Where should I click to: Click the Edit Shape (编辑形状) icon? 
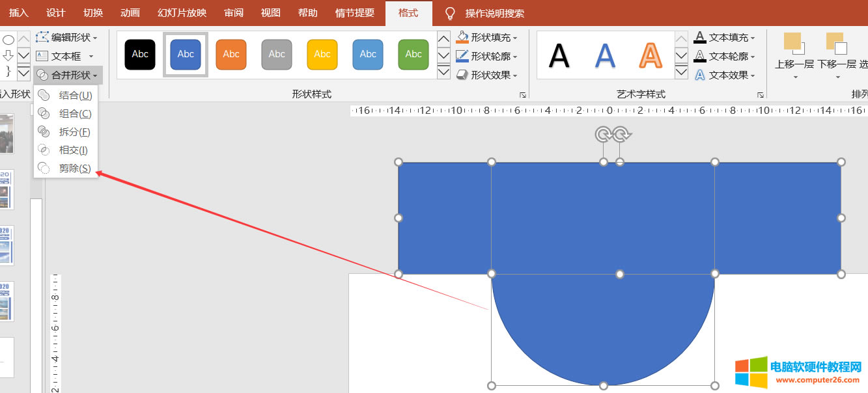[42, 38]
